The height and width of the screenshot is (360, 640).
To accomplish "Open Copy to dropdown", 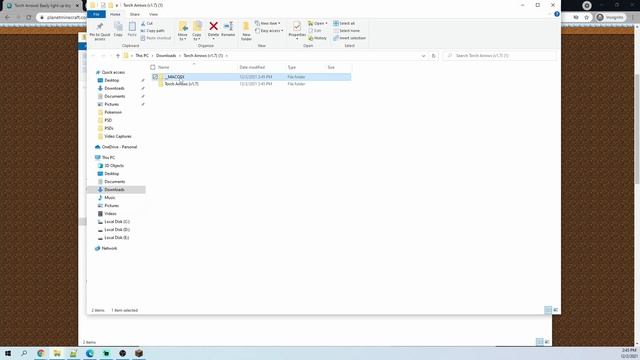I will click(x=197, y=31).
